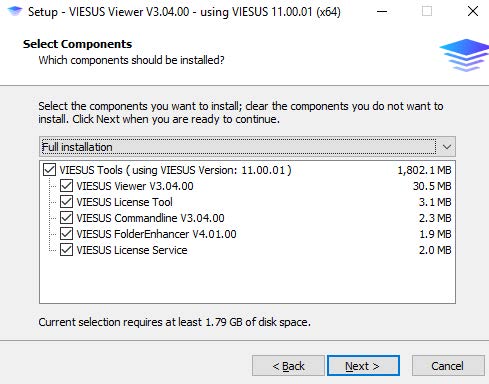
Task: Return with the Back button
Action: 288,366
